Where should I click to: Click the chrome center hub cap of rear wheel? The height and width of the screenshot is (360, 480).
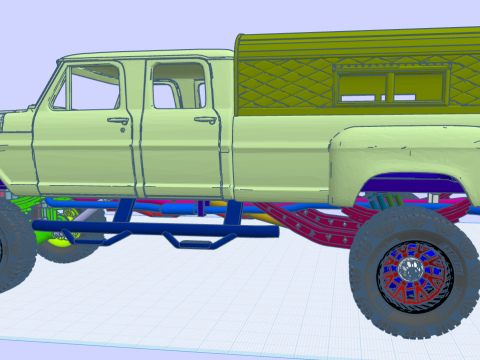(410, 268)
